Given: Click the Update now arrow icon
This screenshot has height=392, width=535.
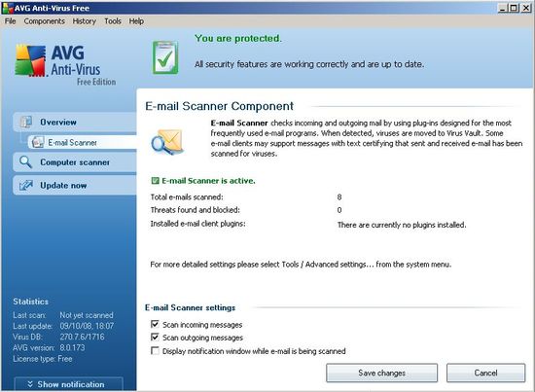Looking at the screenshot, I should (x=26, y=185).
